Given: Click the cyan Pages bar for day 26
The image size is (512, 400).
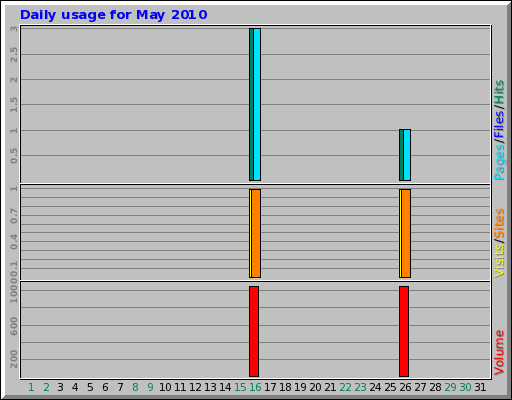Looking at the screenshot, I should (x=407, y=155).
